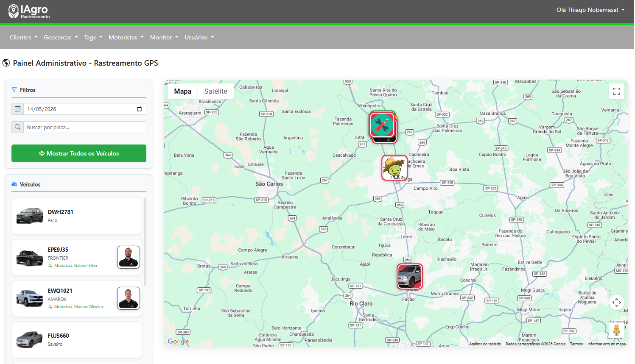Open map camera controls button
Viewport: 635px width, 364px height.
617,303
